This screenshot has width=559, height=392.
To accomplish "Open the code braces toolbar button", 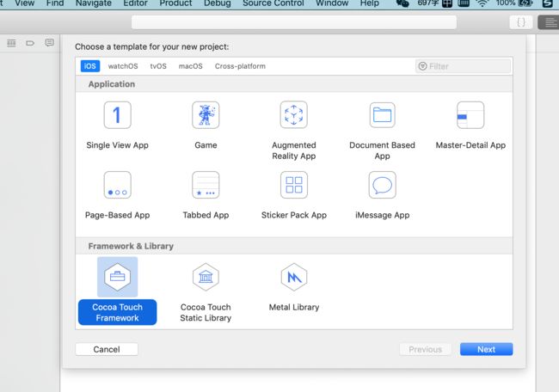I will 521,22.
